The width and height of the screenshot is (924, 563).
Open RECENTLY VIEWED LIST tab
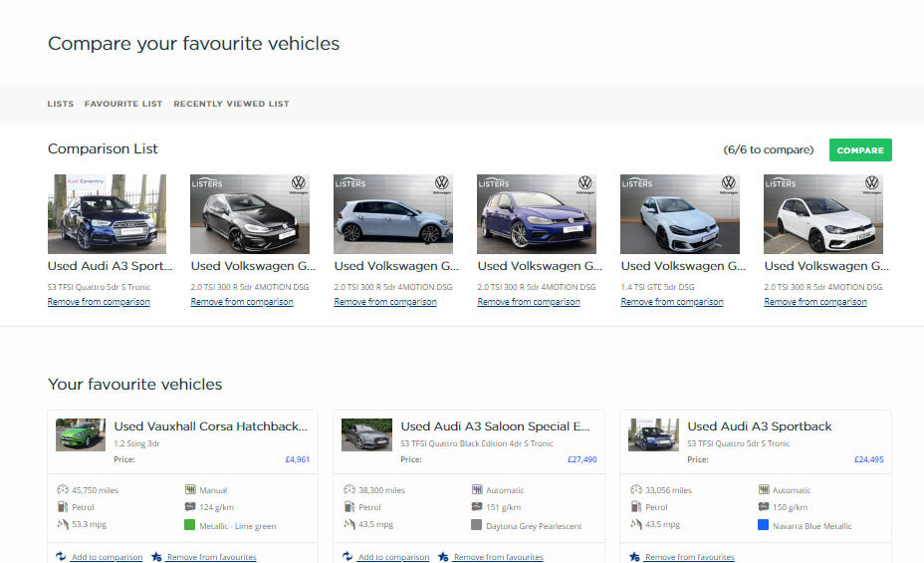231,104
